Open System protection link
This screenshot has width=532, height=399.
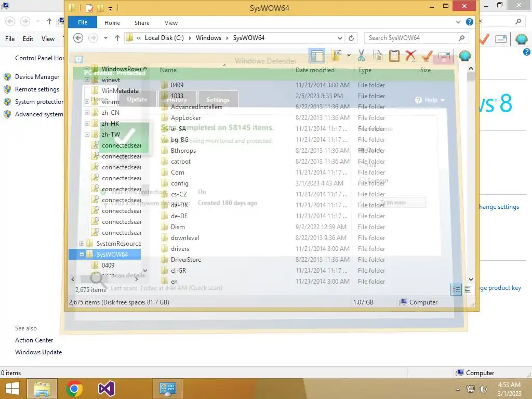[39, 102]
